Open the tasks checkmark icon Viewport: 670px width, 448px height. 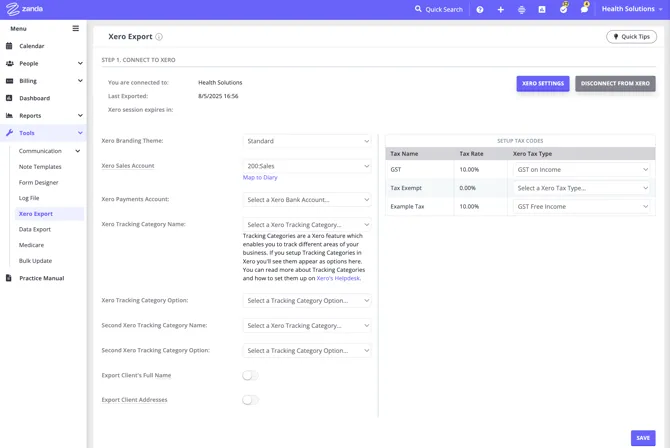pyautogui.click(x=564, y=9)
